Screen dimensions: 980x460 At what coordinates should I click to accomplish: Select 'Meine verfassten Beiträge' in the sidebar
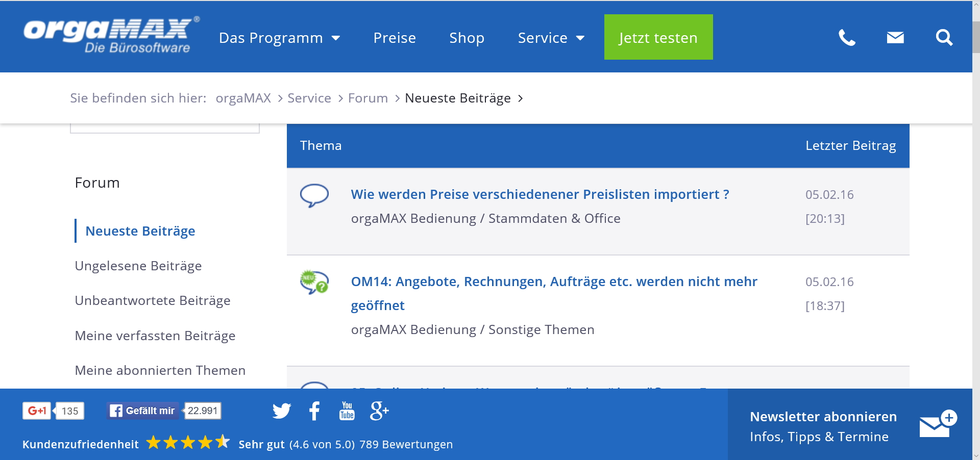155,336
